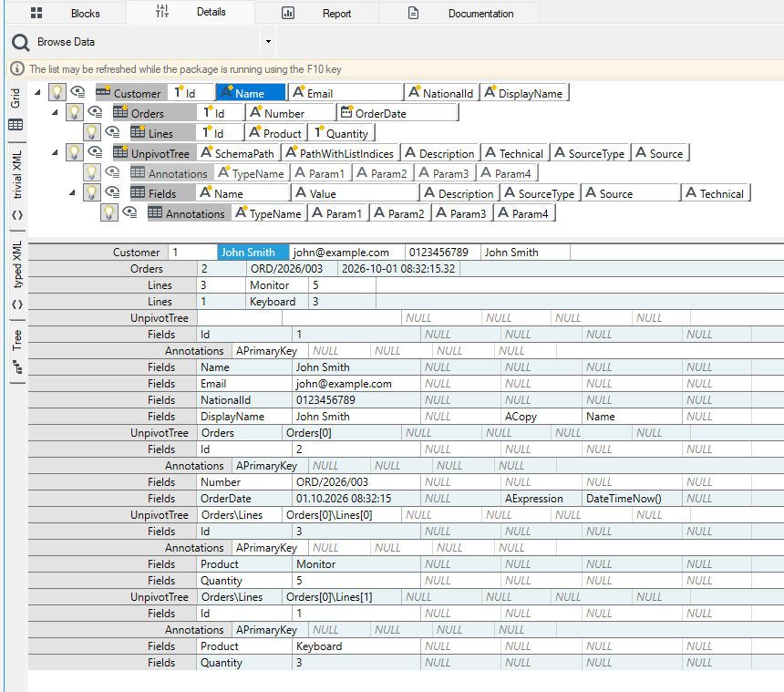Click the Fields table icon in the tree header
Viewport: 784px width, 692px height.
(138, 192)
